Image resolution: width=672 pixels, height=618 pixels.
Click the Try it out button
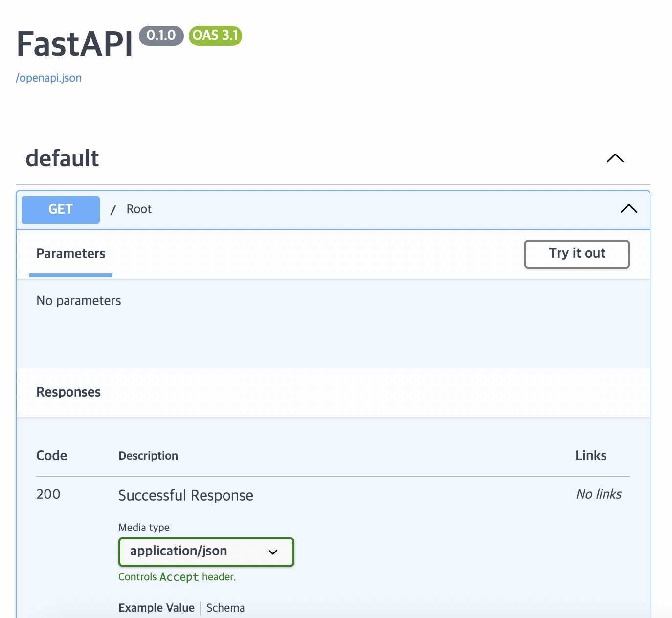point(577,254)
